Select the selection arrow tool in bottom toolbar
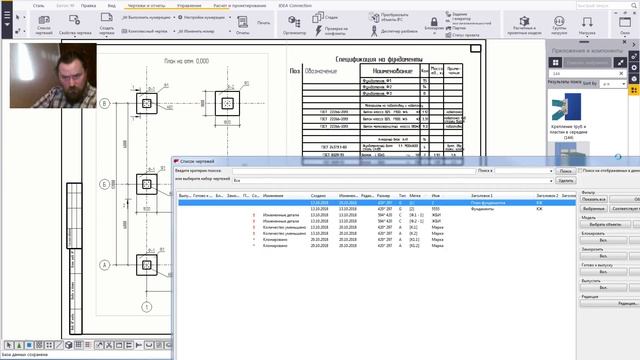The height and width of the screenshot is (360, 640). [x=9, y=345]
